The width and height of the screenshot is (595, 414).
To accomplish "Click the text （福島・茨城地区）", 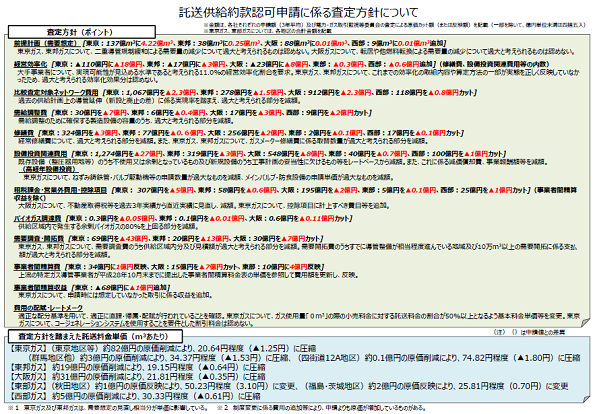I will [x=334, y=386].
